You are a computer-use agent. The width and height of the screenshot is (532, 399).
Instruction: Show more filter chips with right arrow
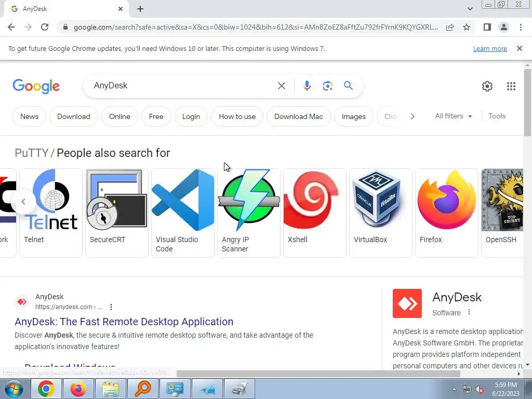pyautogui.click(x=413, y=116)
